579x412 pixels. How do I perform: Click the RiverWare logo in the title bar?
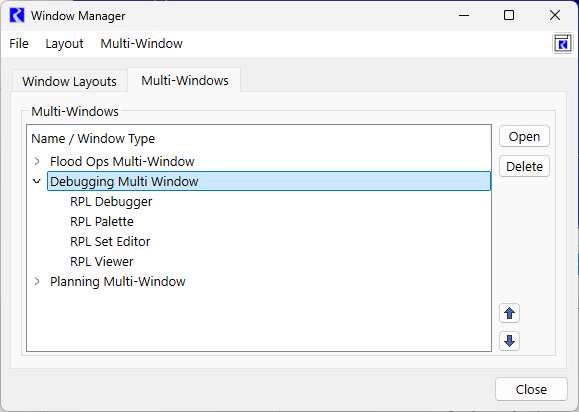pos(17,16)
